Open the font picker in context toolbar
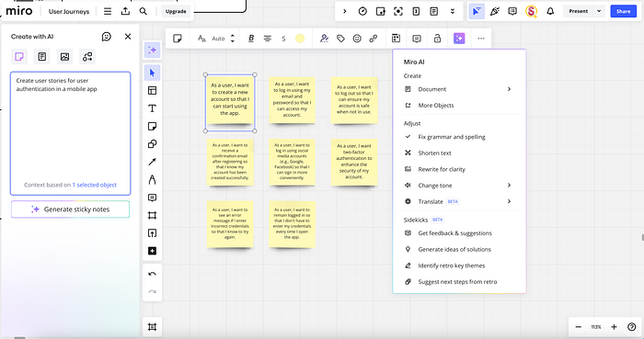The width and height of the screenshot is (644, 339). click(201, 39)
